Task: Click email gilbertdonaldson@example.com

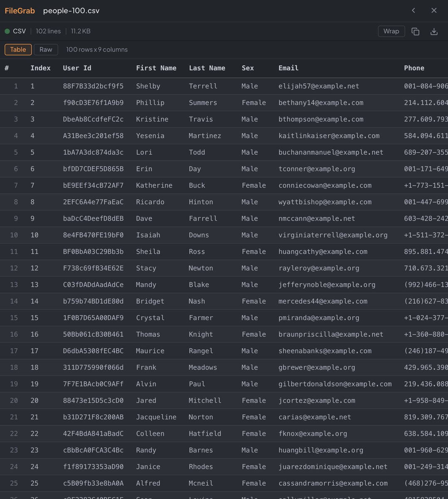Action: (335, 384)
